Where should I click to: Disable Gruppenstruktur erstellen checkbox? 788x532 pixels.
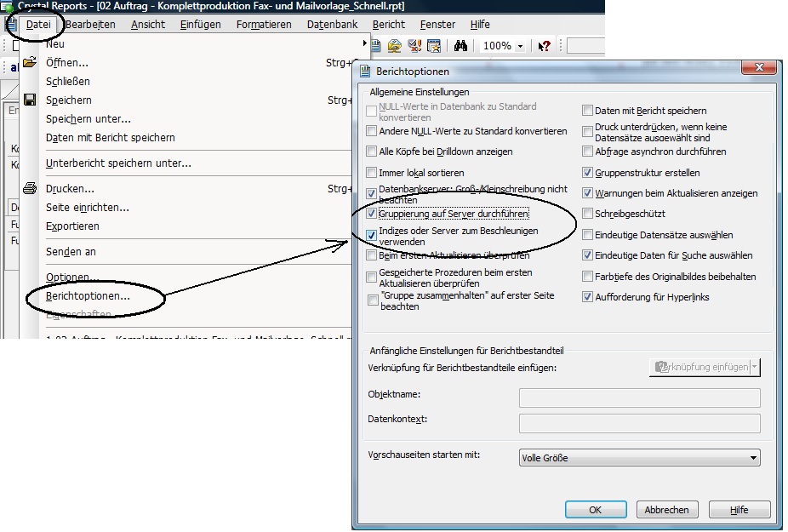[587, 173]
